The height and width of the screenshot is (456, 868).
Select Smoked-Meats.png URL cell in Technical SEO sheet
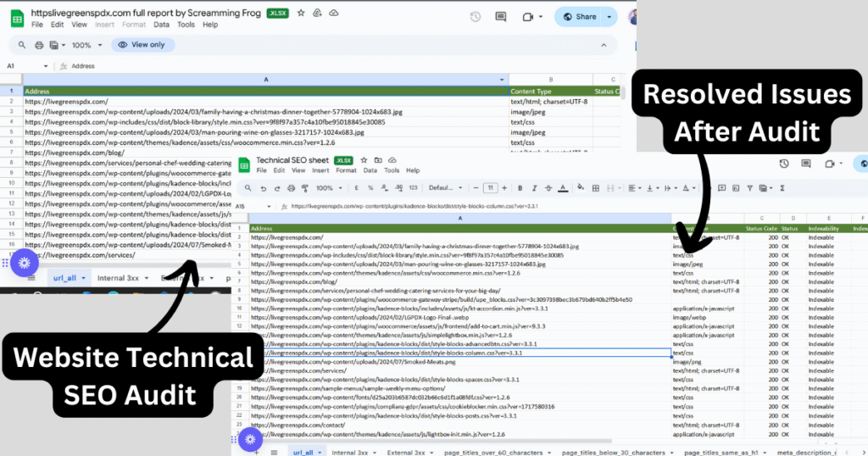460,362
